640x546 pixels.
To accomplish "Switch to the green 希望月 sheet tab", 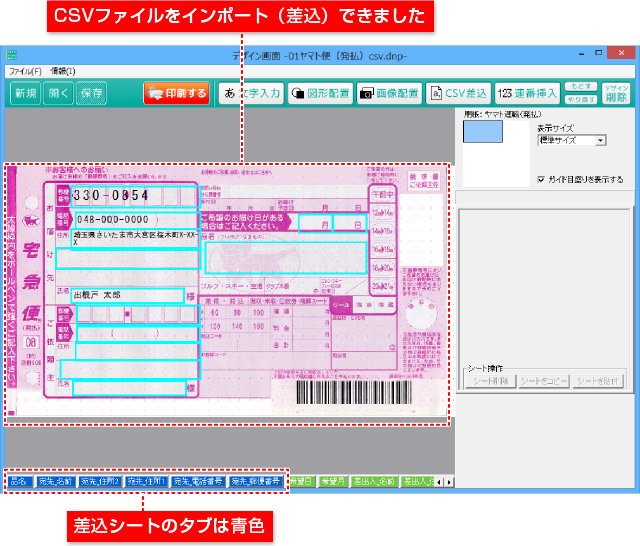I will (332, 482).
